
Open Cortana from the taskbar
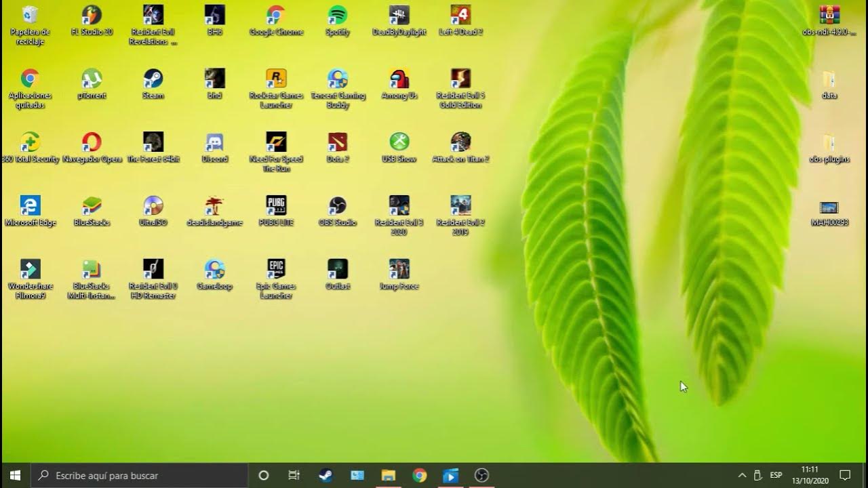[264, 475]
